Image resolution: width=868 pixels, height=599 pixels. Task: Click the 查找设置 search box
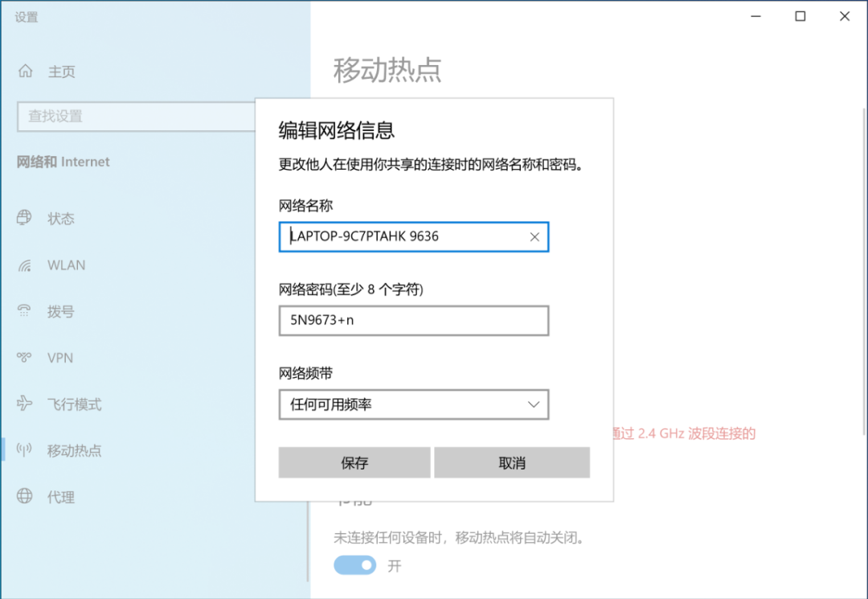(136, 117)
